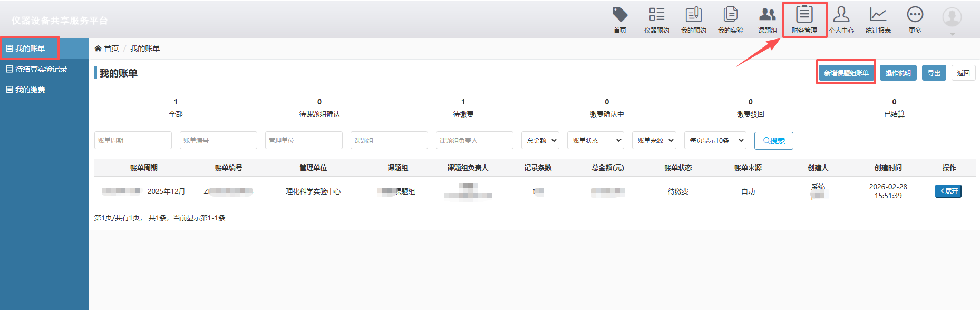The image size is (980, 310).
Task: Open the user avatar menu
Action: 952,18
